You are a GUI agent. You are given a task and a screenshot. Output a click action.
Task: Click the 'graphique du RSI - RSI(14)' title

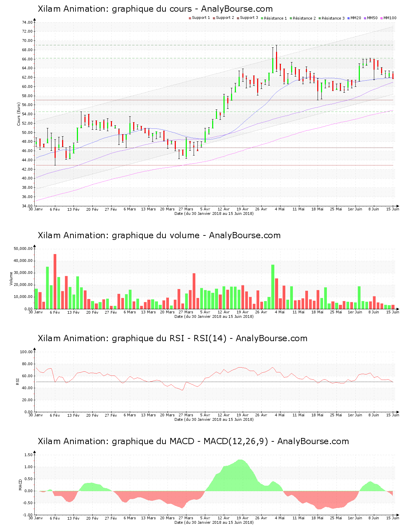pos(172,338)
